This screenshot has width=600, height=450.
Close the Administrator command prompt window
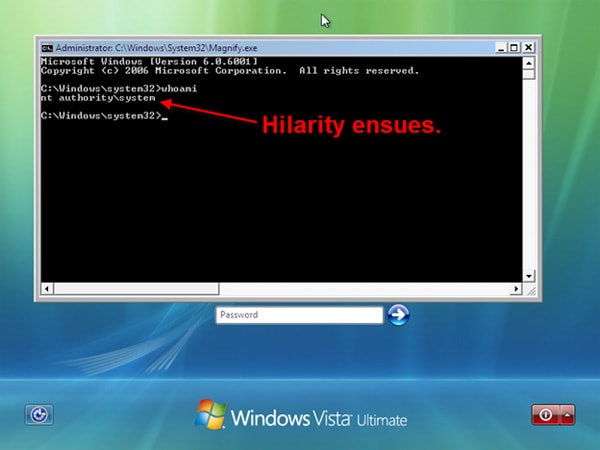coord(528,48)
